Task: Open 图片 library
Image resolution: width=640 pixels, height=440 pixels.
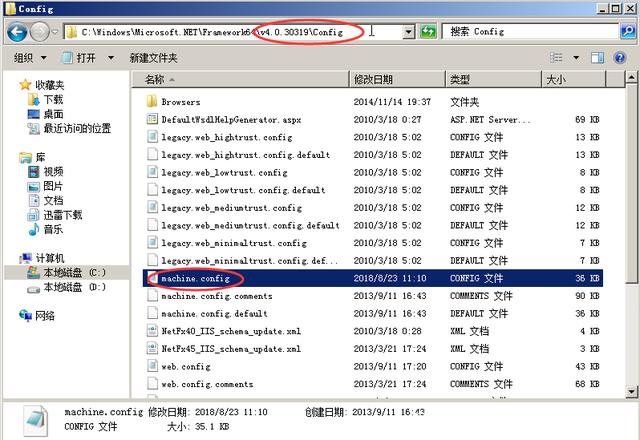Action: 45,186
